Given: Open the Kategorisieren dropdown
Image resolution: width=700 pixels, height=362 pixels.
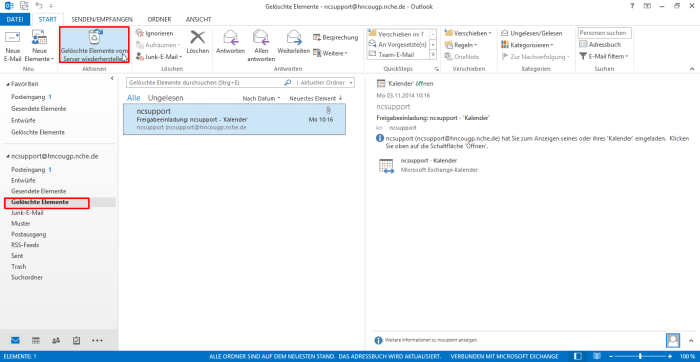Looking at the screenshot, I should (x=527, y=45).
